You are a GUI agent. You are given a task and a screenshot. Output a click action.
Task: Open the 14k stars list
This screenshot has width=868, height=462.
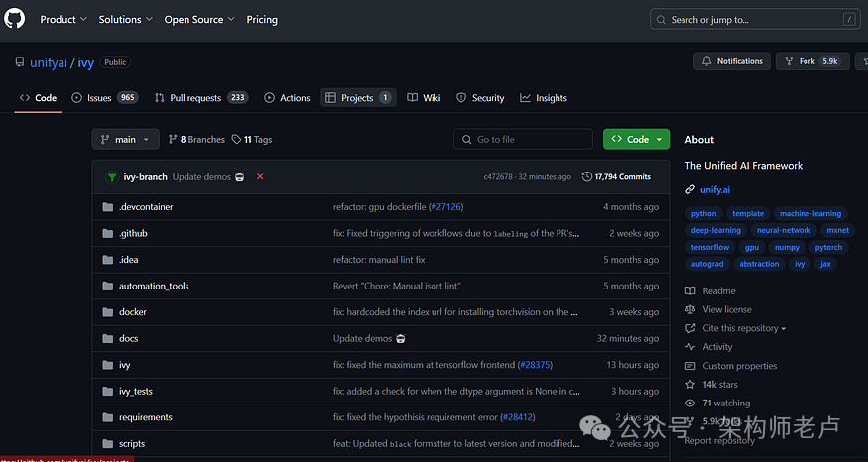719,385
